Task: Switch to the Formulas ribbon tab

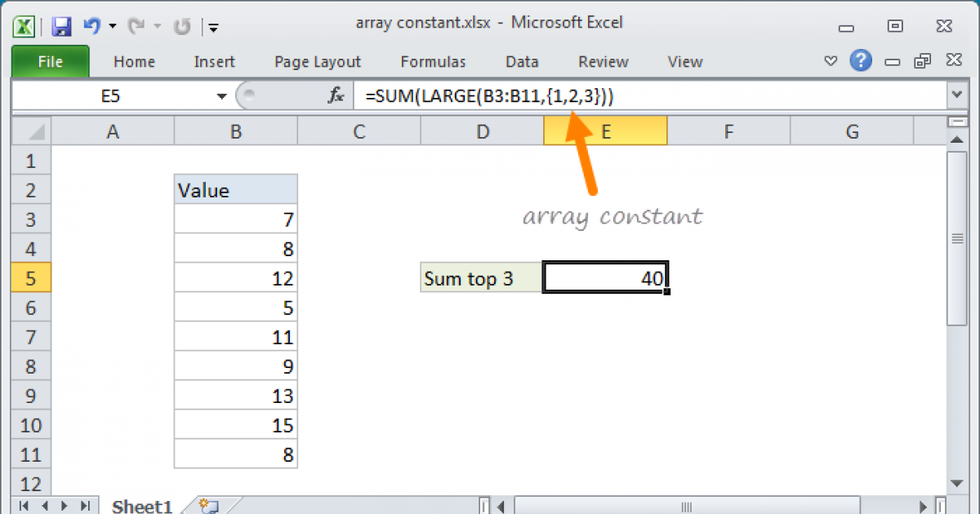Action: (433, 62)
